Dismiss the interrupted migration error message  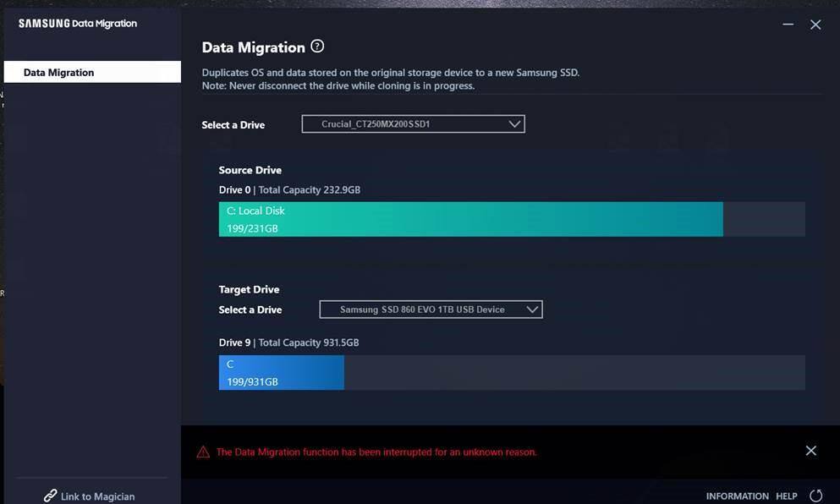[x=810, y=451]
